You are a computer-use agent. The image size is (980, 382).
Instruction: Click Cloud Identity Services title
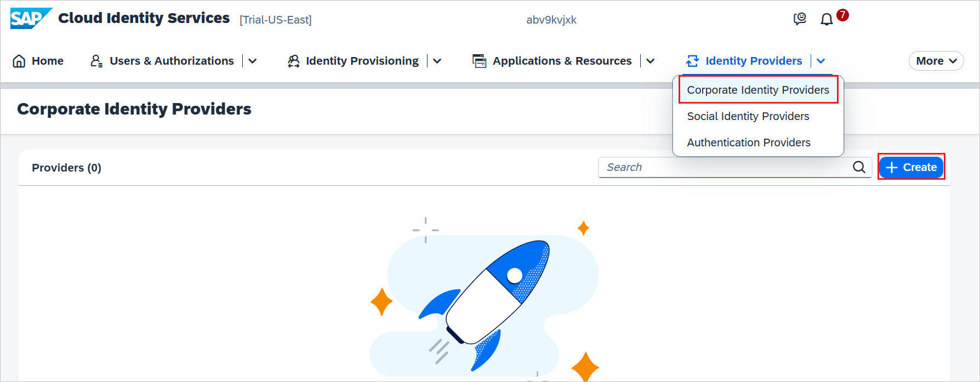click(144, 18)
